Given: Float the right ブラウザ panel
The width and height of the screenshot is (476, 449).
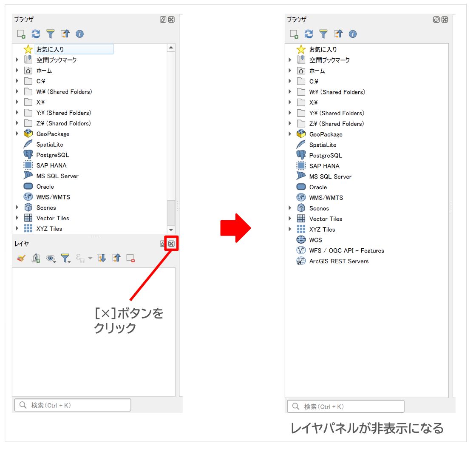Looking at the screenshot, I should 436,20.
